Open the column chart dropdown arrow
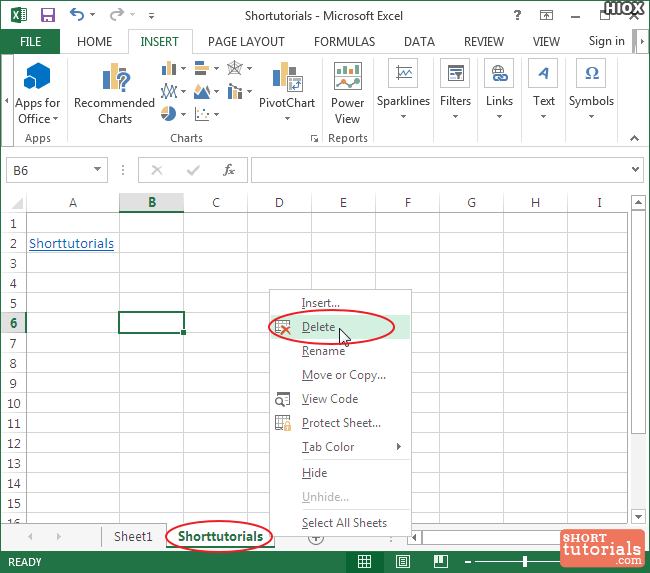Image resolution: width=650 pixels, height=573 pixels. pyautogui.click(x=183, y=68)
